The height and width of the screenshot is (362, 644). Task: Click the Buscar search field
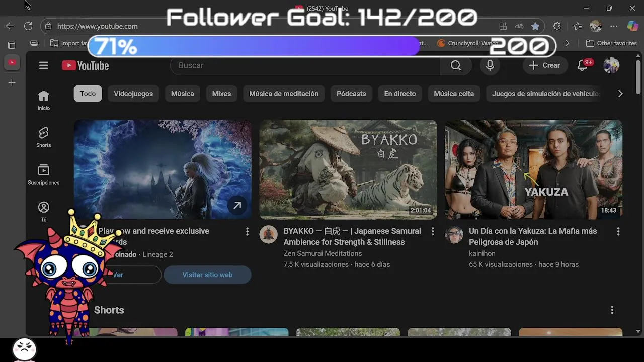coord(305,65)
